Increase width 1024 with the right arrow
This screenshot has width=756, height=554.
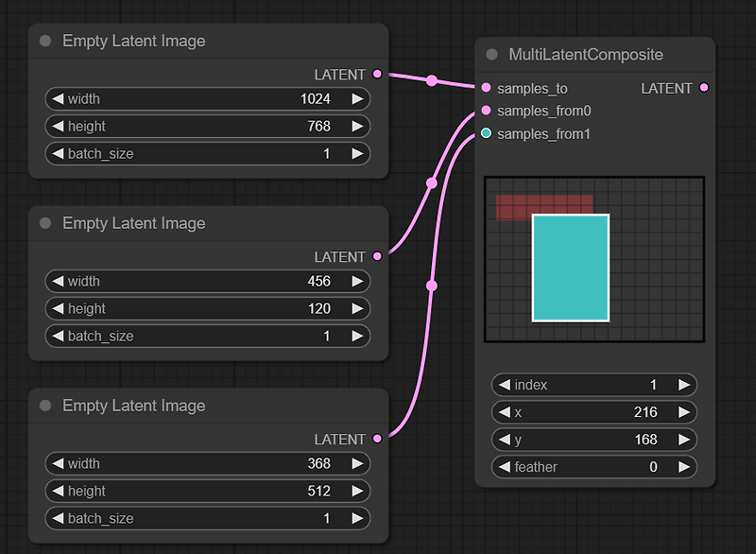tap(357, 99)
